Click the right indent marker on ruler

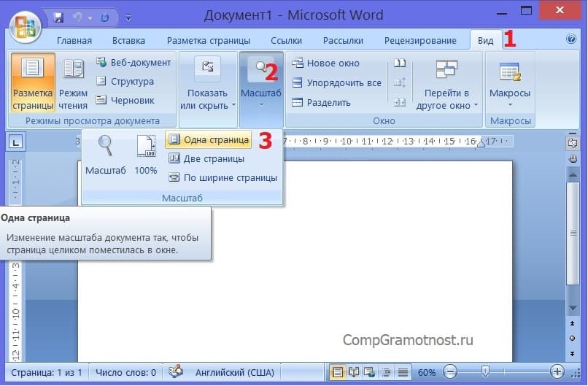481,143
